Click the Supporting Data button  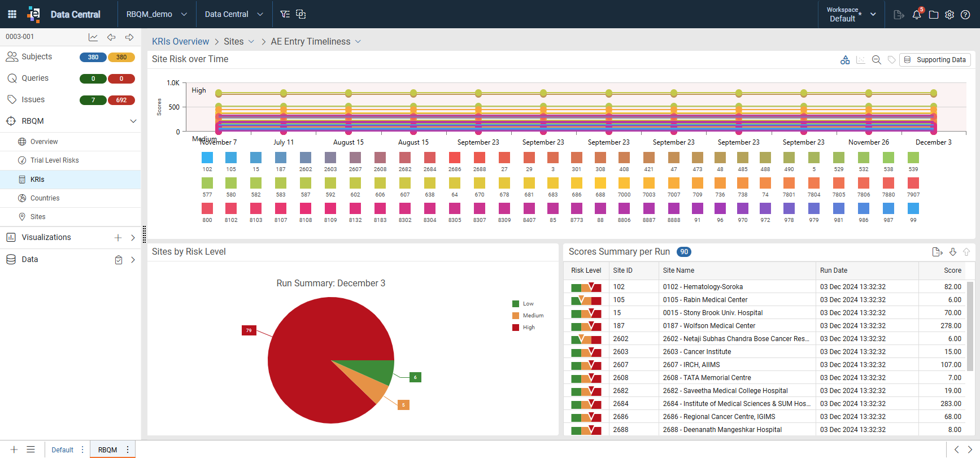click(935, 60)
